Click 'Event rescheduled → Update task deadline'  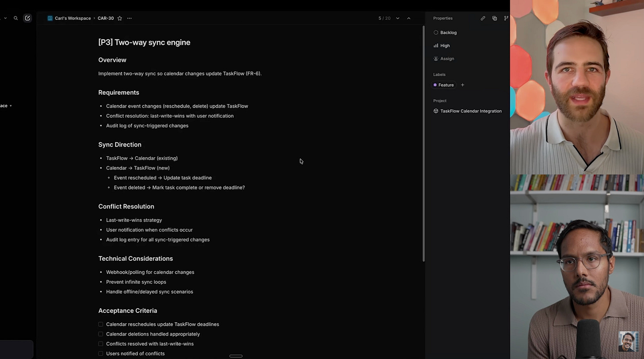coord(163,178)
